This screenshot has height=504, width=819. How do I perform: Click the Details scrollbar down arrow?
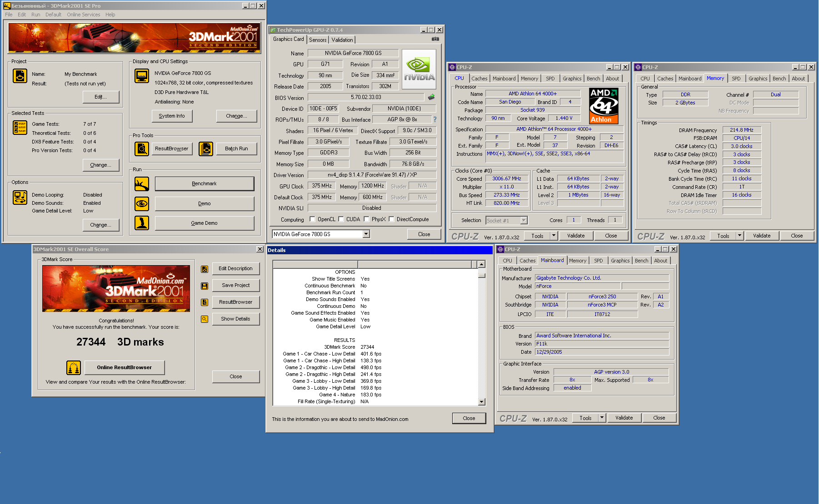[x=482, y=402]
